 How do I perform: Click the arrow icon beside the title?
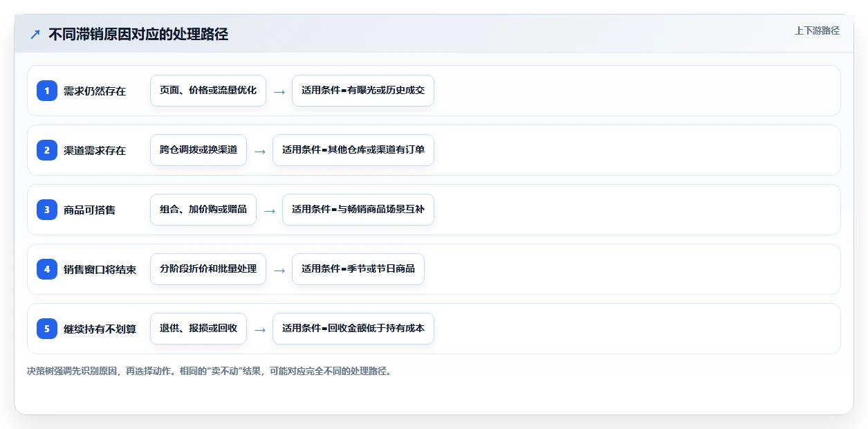click(35, 34)
